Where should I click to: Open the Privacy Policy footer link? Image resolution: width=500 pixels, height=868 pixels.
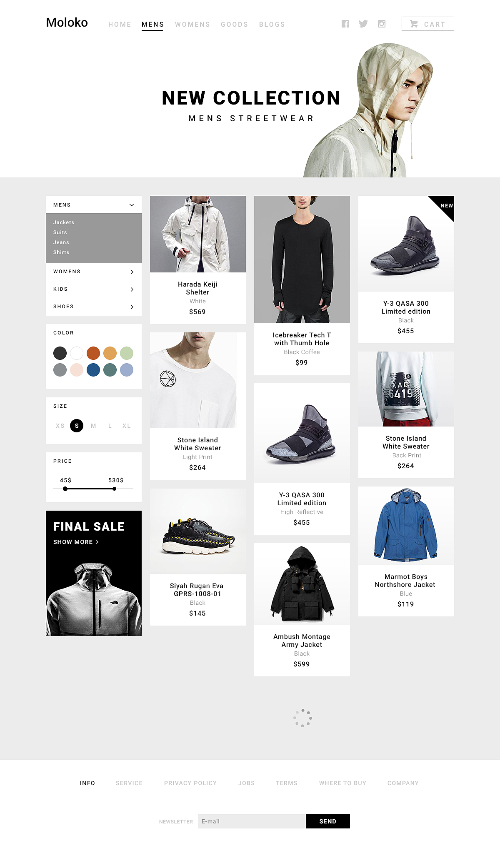(190, 783)
